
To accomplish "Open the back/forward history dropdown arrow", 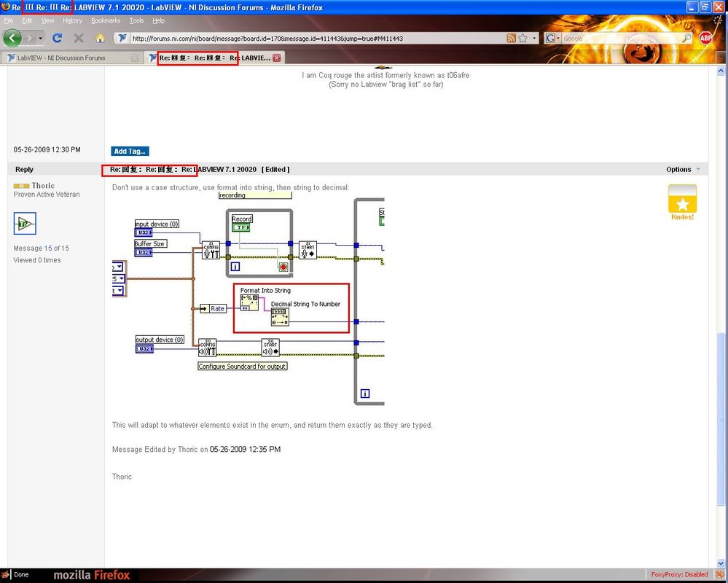I will point(40,38).
